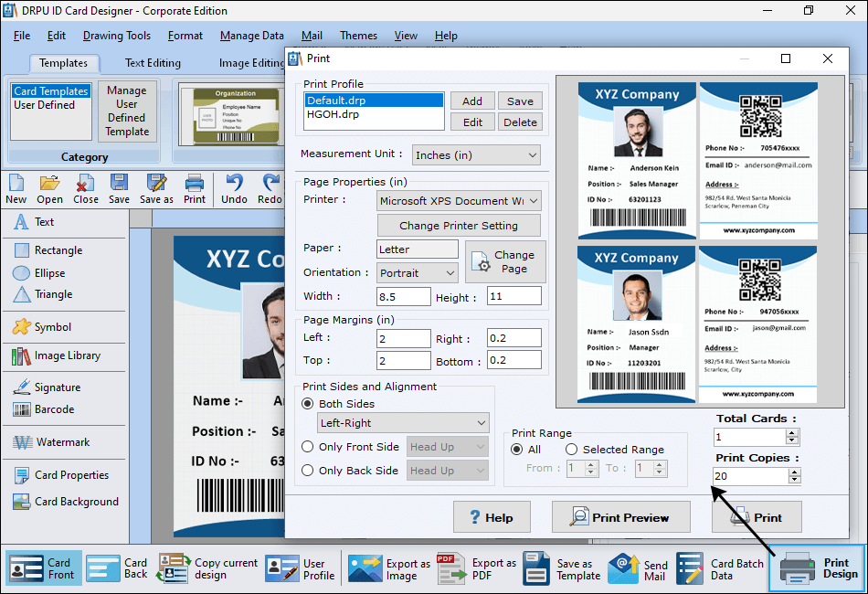Open Card Properties
This screenshot has width=868, height=594.
click(x=61, y=475)
